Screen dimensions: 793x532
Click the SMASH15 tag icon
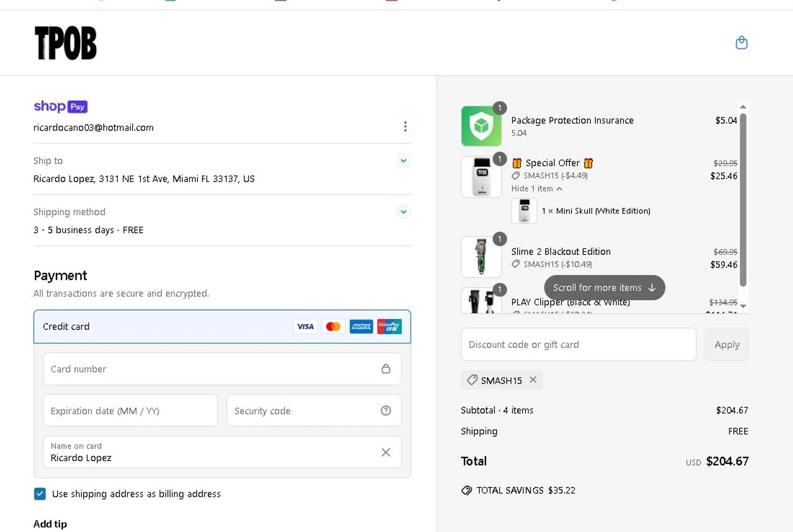pyautogui.click(x=472, y=380)
